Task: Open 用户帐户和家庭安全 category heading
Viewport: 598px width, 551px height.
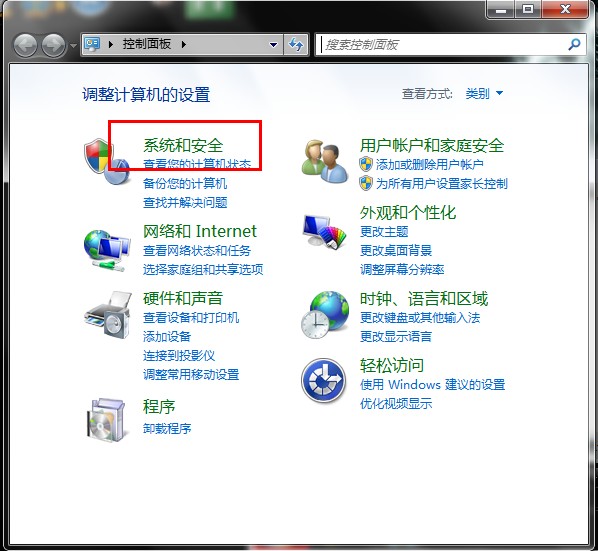Action: tap(432, 146)
